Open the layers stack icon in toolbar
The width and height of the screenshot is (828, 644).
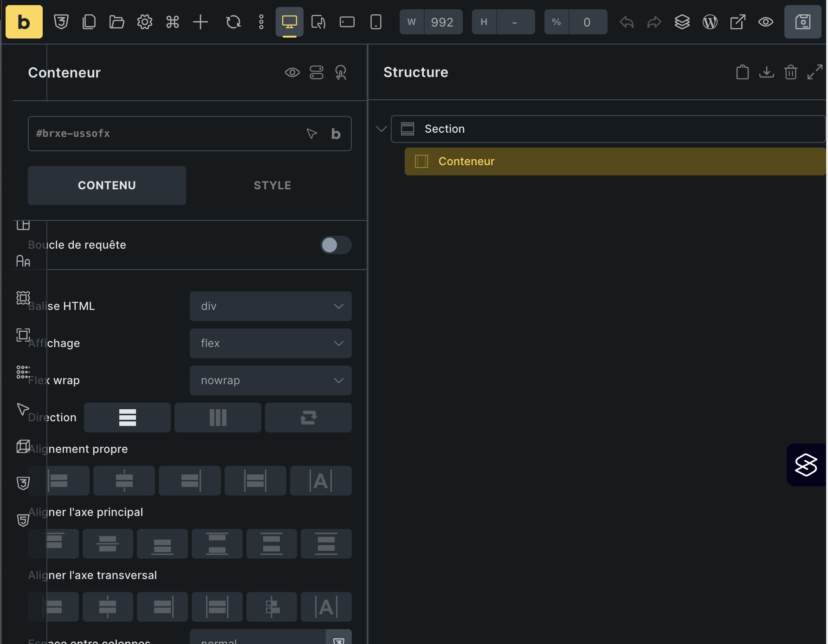pyautogui.click(x=682, y=22)
